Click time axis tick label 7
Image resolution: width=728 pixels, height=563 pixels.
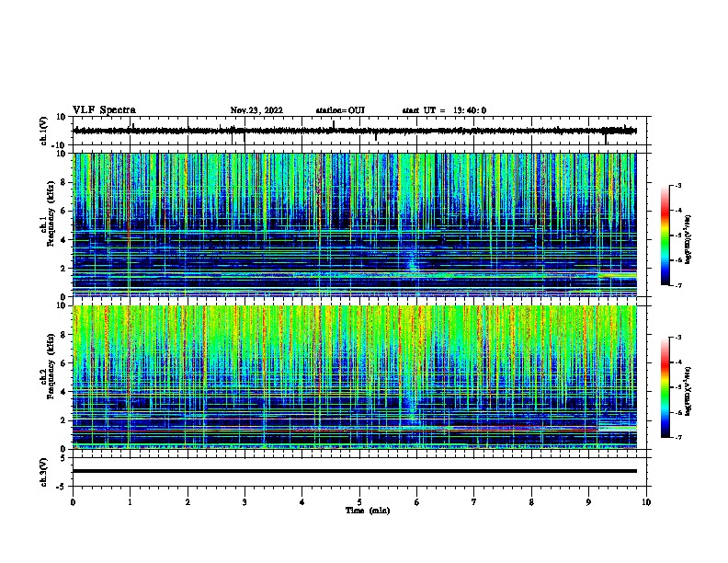coord(474,502)
